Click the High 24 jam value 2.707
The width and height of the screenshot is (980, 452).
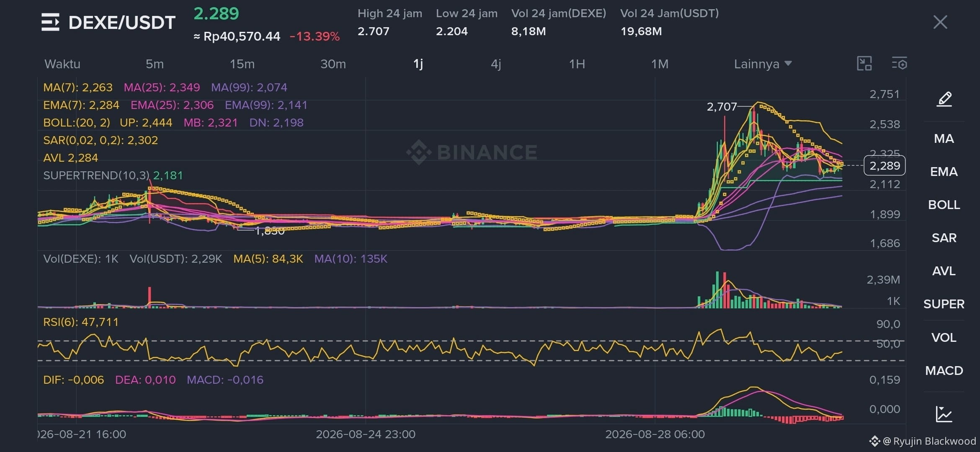(374, 31)
